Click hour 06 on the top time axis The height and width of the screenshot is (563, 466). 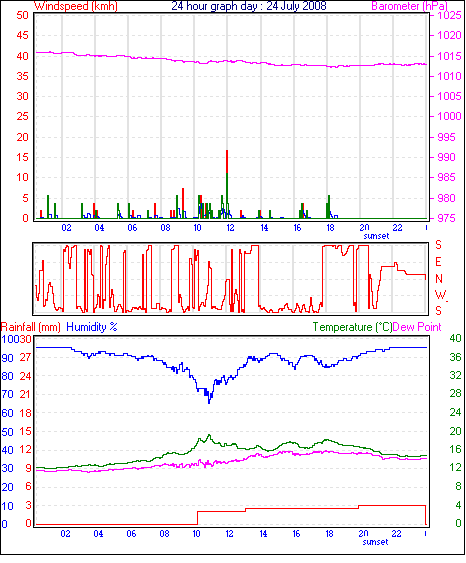(132, 228)
